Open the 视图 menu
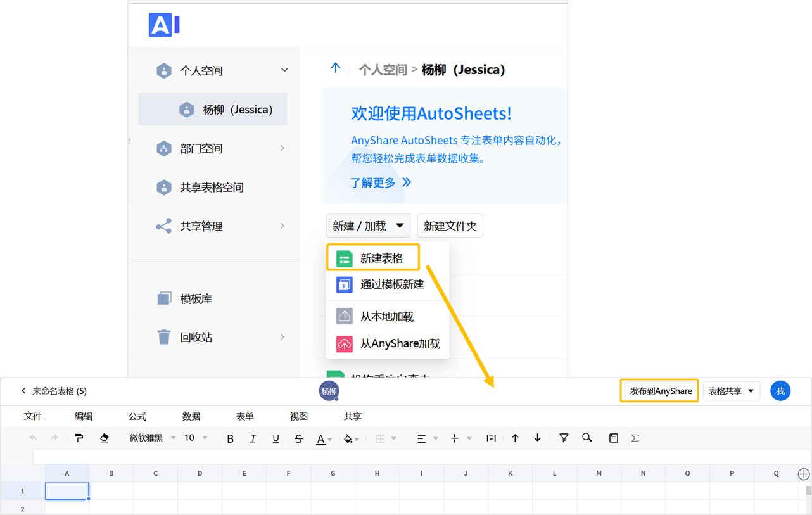The width and height of the screenshot is (812, 515). point(299,416)
